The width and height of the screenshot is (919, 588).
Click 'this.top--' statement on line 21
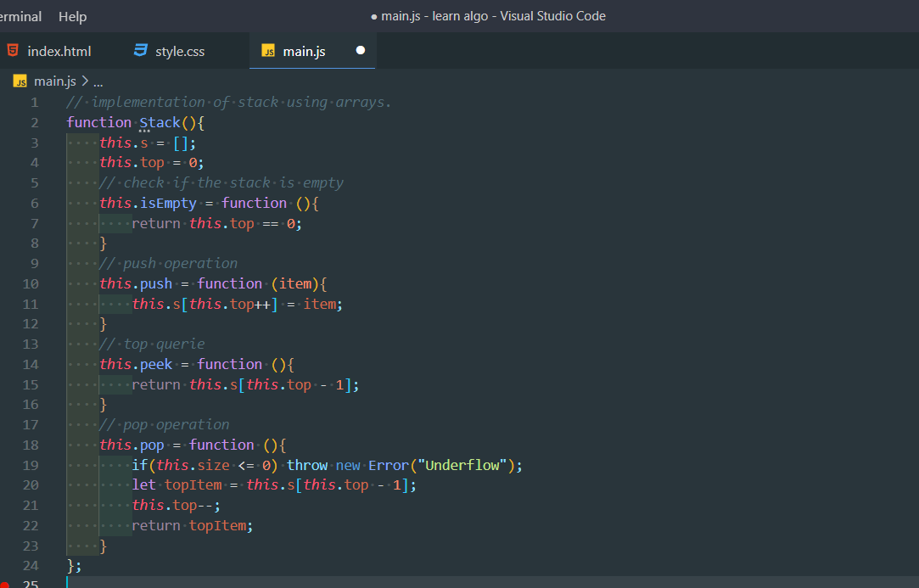pos(176,506)
